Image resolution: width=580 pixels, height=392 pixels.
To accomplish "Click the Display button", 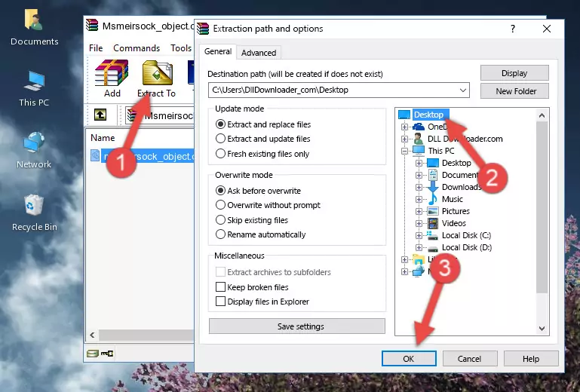I will pyautogui.click(x=514, y=73).
